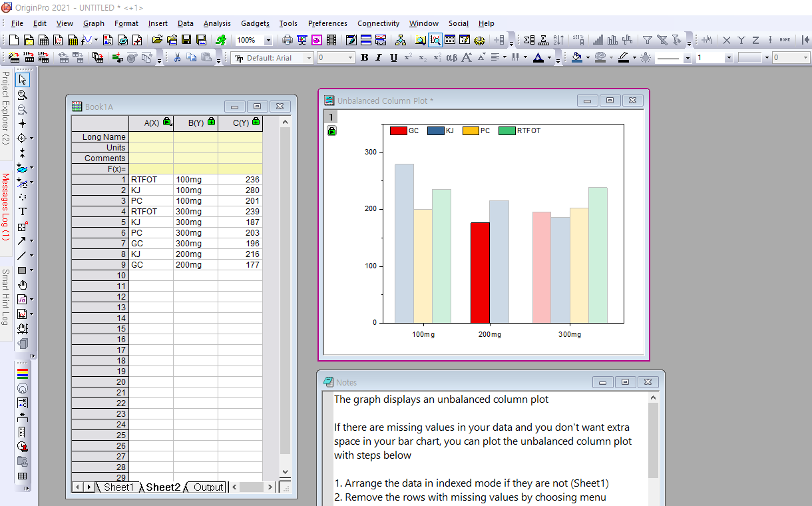Open a project with the folder icon
The width and height of the screenshot is (812, 506).
(157, 40)
